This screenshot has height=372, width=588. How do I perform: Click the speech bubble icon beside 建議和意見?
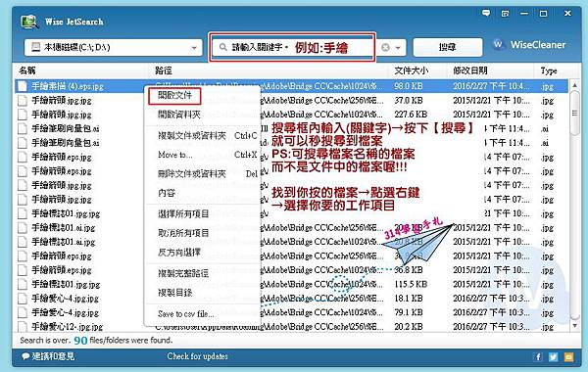point(25,356)
